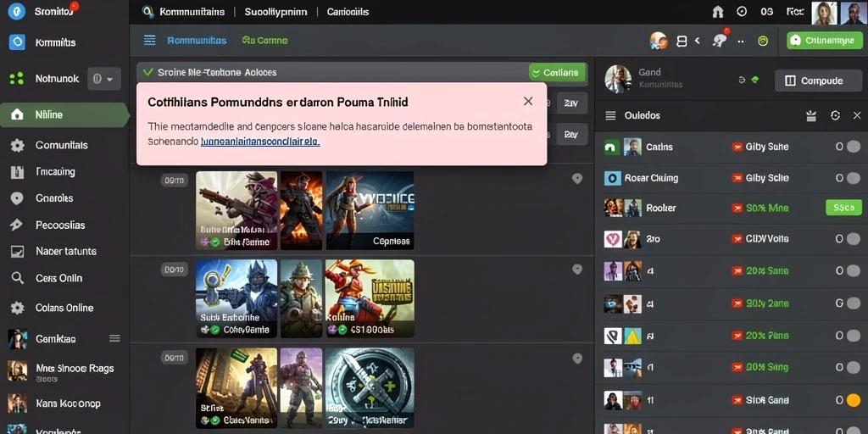
Task: Click the refresh icon in Ouledos header
Action: (835, 115)
